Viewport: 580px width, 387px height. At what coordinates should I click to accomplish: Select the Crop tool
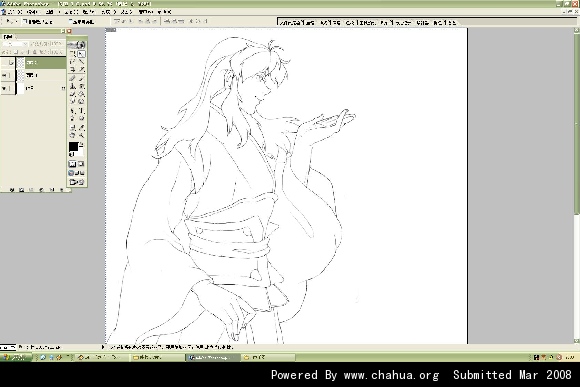(x=72, y=70)
